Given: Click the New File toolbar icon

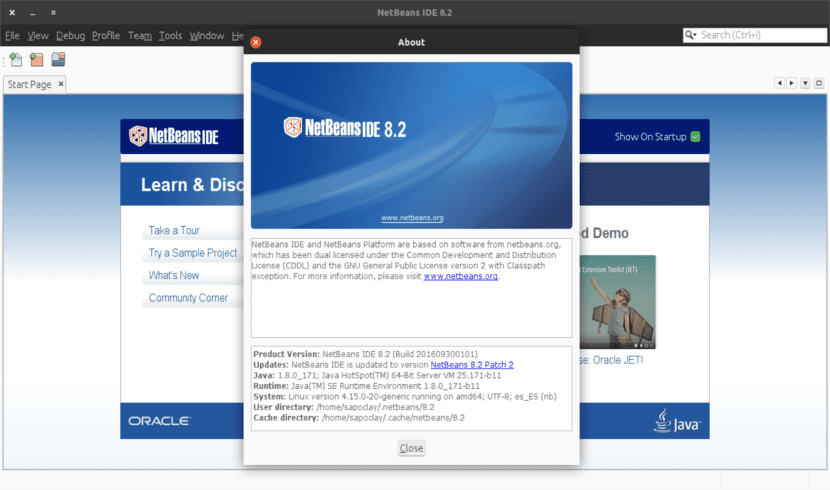Looking at the screenshot, I should (x=15, y=60).
